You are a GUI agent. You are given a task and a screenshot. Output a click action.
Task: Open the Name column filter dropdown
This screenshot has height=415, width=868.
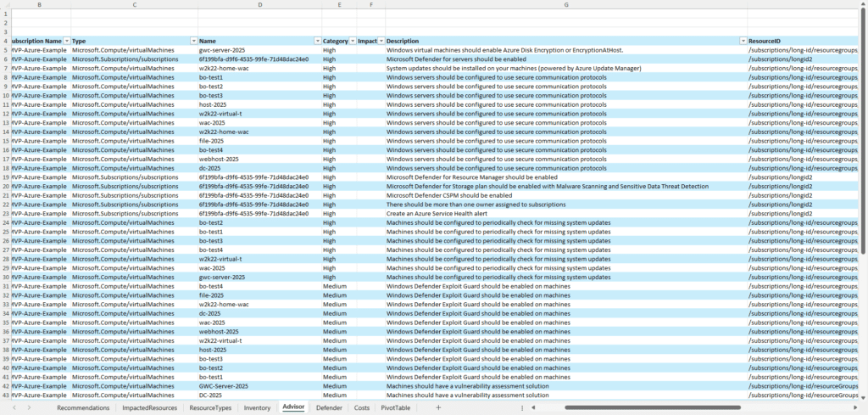pyautogui.click(x=317, y=41)
